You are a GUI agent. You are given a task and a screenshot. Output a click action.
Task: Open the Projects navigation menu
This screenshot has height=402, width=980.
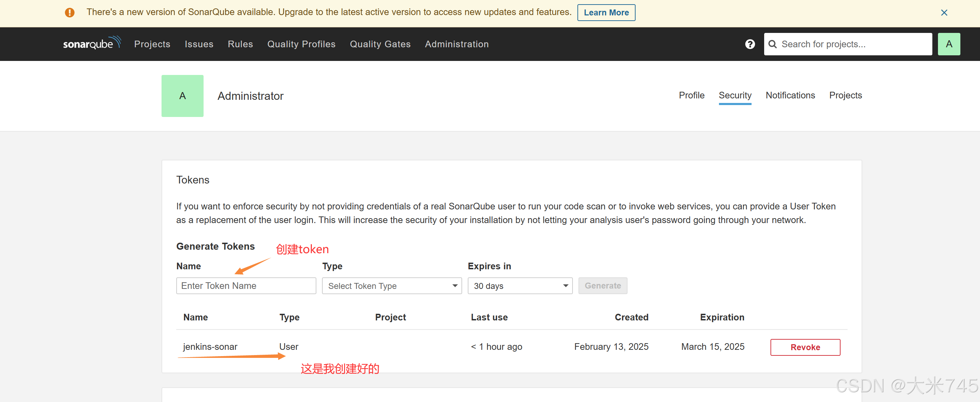coord(152,44)
